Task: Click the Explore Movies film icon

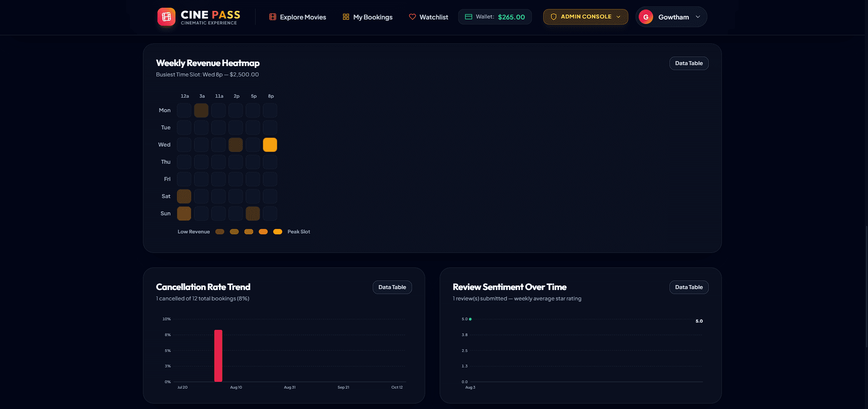Action: (x=273, y=17)
